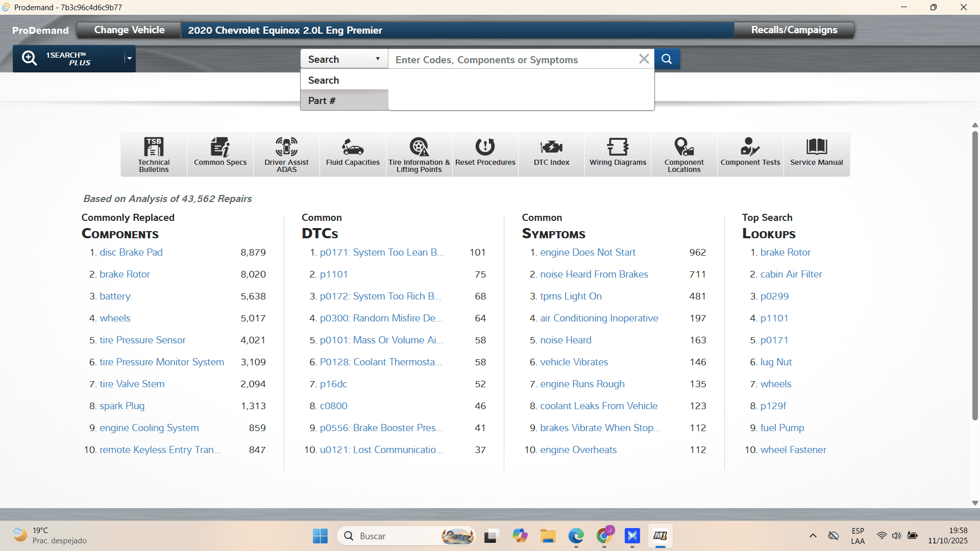The width and height of the screenshot is (980, 551).
Task: Open Microsoft Edge from the taskbar
Action: [576, 536]
